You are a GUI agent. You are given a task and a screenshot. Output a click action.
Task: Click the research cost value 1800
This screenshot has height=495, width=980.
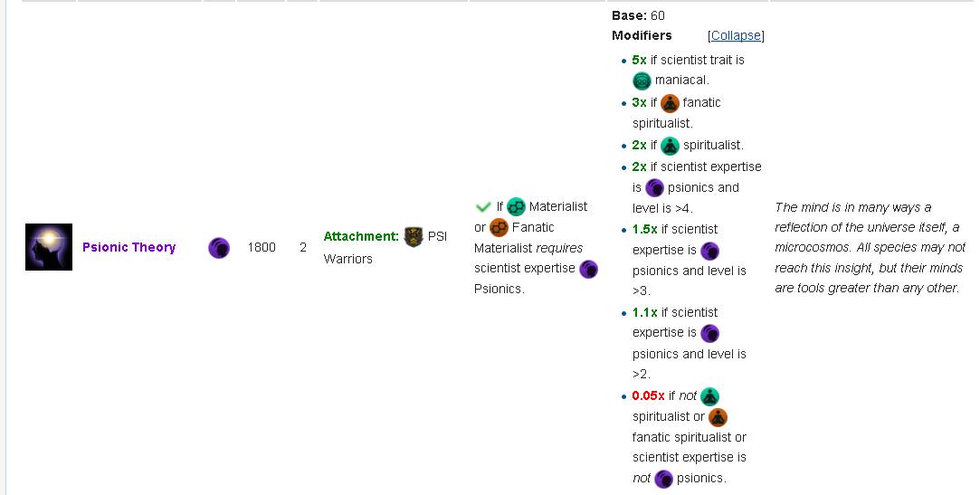(262, 247)
